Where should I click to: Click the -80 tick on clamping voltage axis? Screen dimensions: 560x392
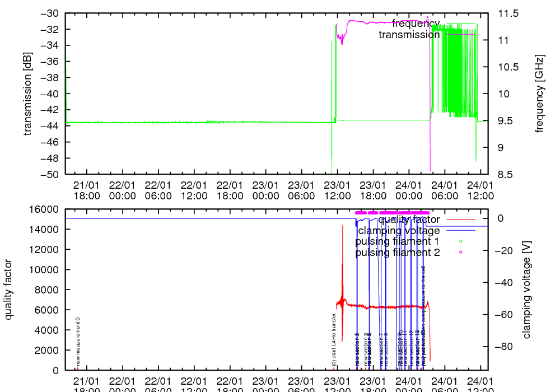(505, 347)
